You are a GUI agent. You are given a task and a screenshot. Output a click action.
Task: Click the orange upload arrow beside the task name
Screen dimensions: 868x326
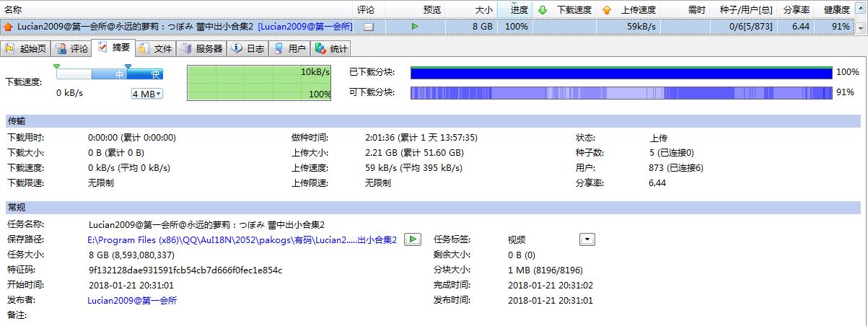(x=8, y=27)
